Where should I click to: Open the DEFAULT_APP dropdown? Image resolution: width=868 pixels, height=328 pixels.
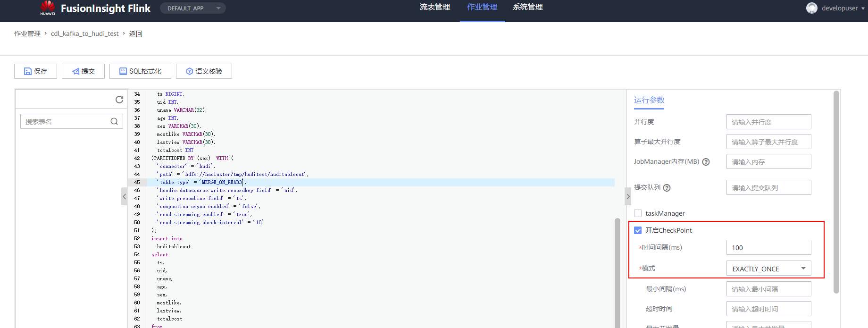[193, 8]
